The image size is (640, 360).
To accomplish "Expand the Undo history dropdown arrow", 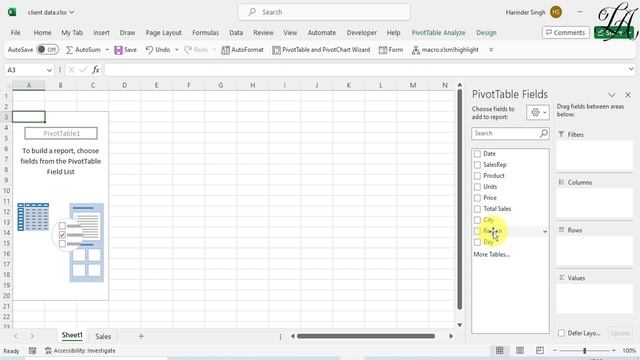I will [177, 50].
